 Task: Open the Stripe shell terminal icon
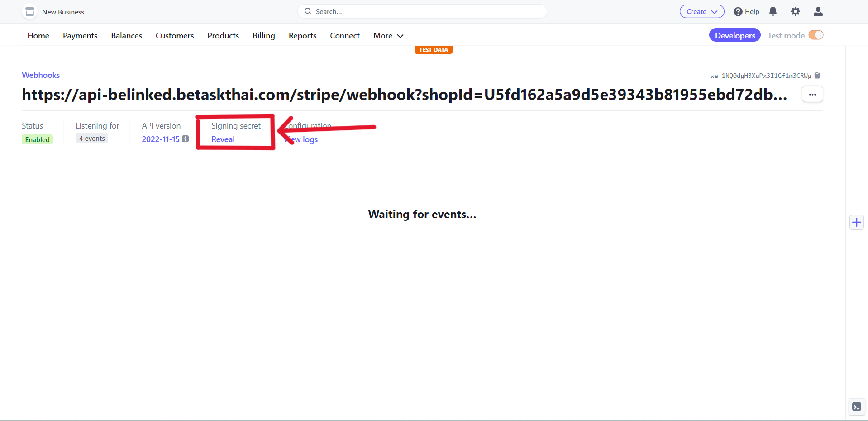[856, 407]
